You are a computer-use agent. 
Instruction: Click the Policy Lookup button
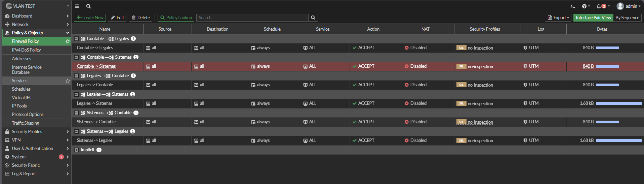click(x=176, y=18)
